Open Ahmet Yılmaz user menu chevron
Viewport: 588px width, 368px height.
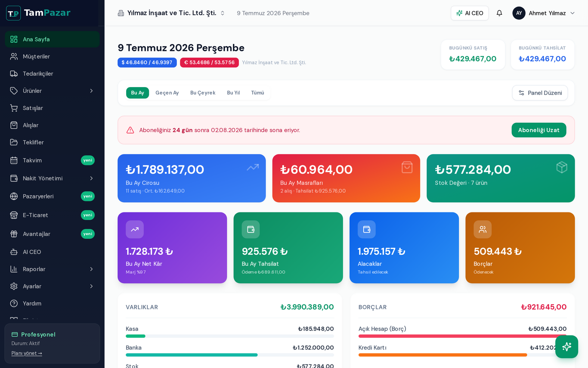(x=573, y=13)
